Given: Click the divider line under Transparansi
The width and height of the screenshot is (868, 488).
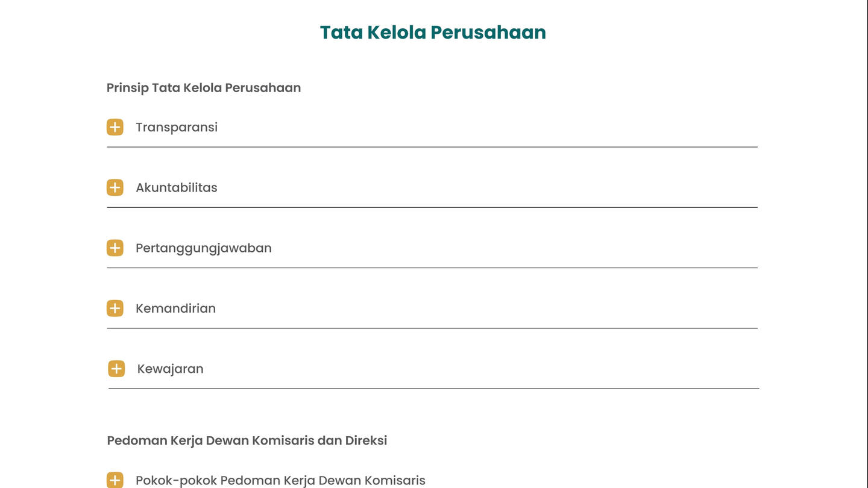Looking at the screenshot, I should [432, 147].
